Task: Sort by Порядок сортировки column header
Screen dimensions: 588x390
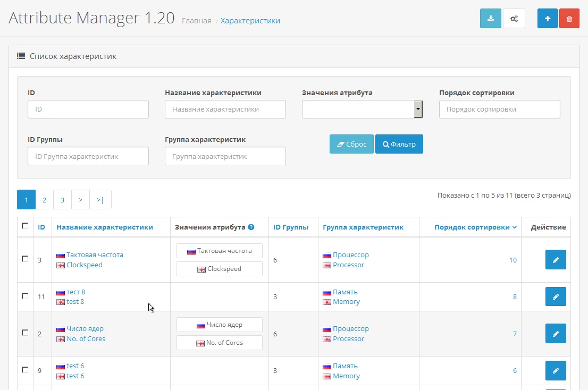Action: (475, 227)
